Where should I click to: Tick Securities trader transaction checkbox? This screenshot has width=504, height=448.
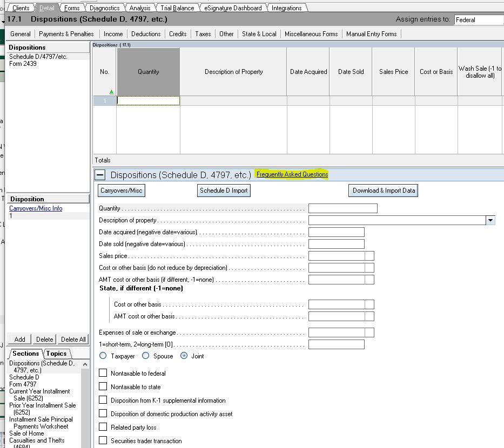103,440
